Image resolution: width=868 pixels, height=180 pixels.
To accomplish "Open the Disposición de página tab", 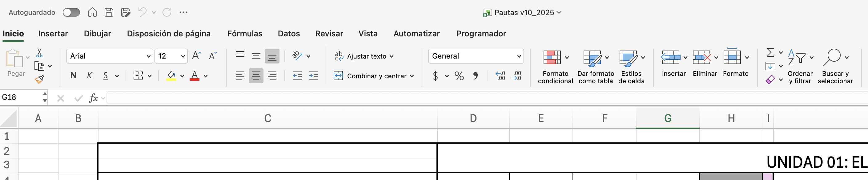I will click(168, 34).
